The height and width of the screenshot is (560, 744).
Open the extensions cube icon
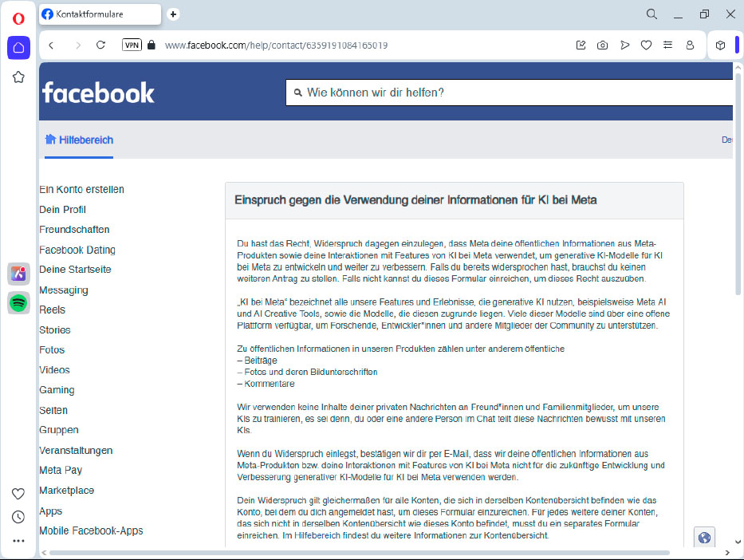click(x=720, y=45)
